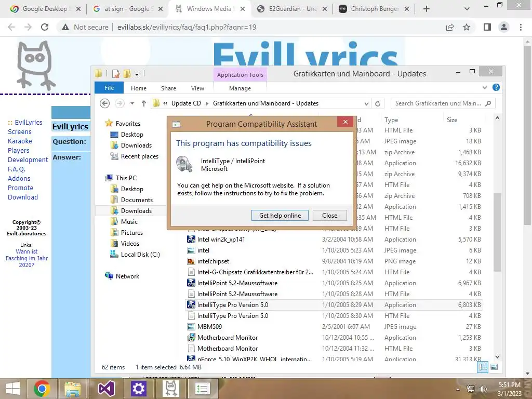Select Music folder in navigation pane
Image resolution: width=532 pixels, height=399 pixels.
tap(129, 221)
